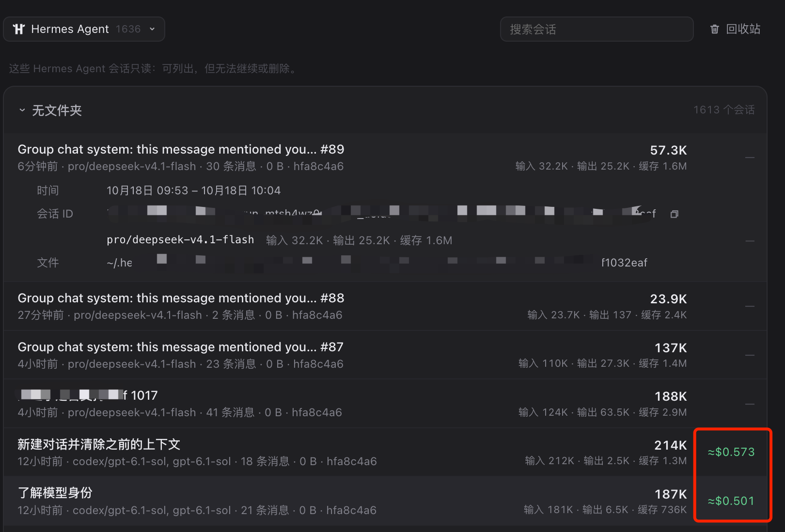This screenshot has height=532, width=785.
Task: Open the 新建对话并清除之前的上下文 conversation
Action: [385, 452]
